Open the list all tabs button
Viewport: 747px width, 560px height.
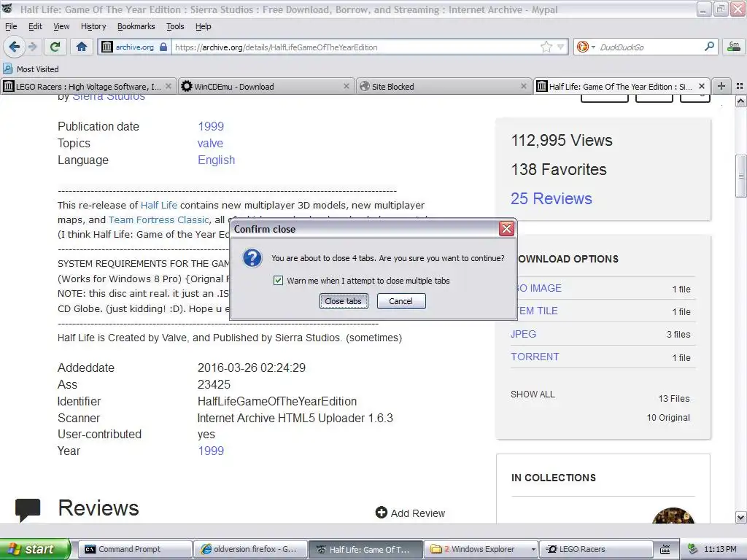coord(740,86)
